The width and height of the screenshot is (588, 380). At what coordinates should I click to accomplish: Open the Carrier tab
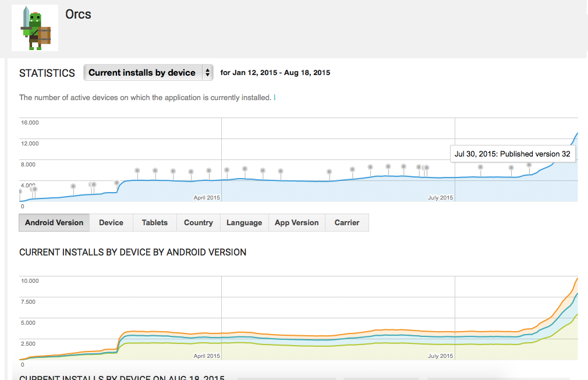(347, 222)
